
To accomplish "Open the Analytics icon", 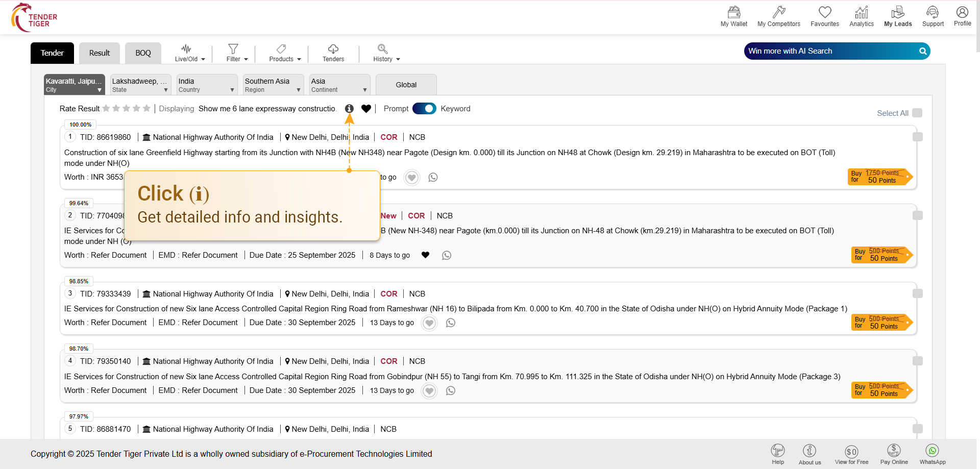I will pyautogui.click(x=861, y=12).
